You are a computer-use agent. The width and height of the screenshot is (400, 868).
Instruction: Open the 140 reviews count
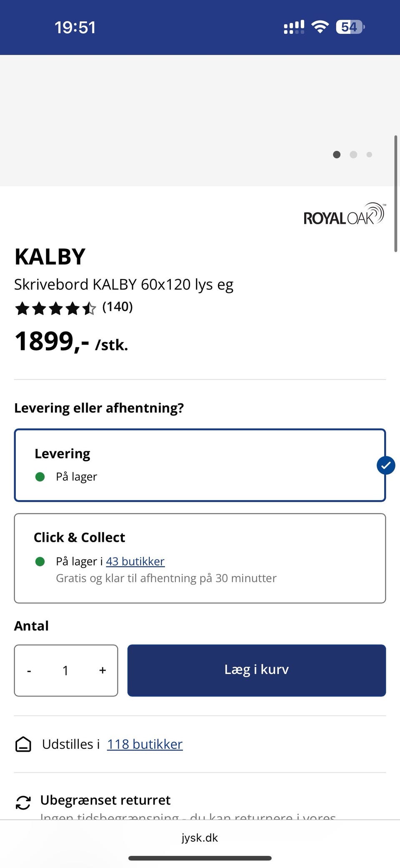(117, 307)
